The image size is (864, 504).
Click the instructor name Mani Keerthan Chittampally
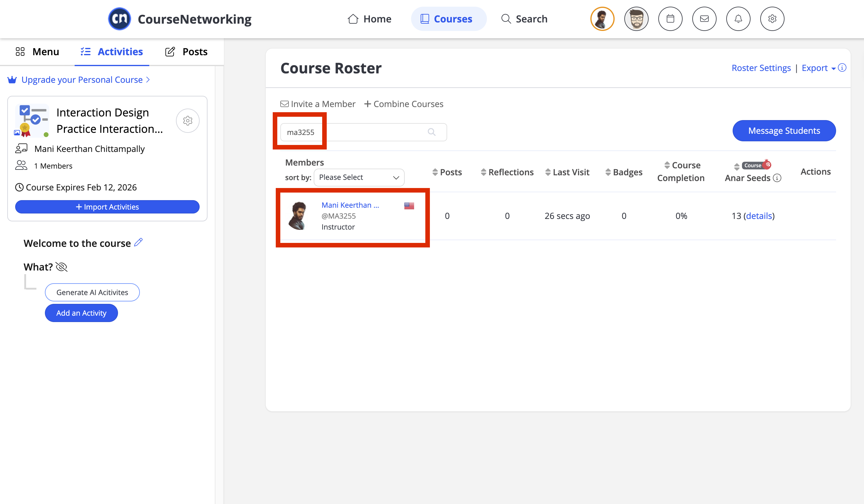(89, 149)
